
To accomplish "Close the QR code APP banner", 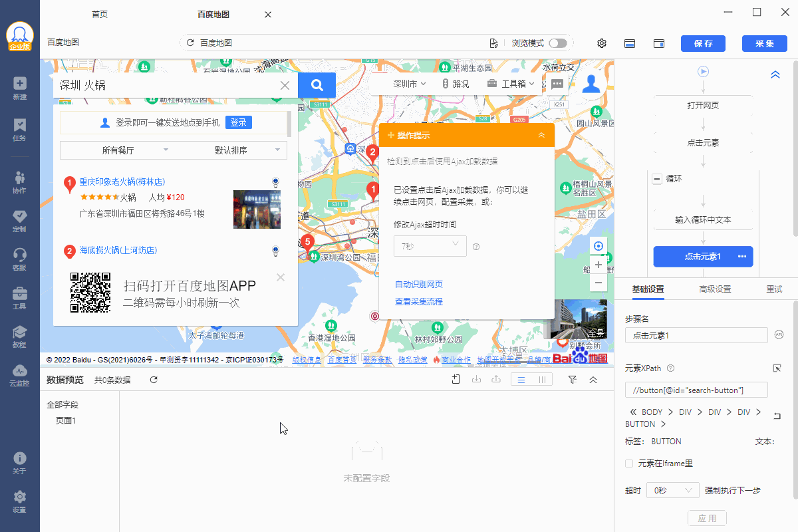I will (281, 277).
